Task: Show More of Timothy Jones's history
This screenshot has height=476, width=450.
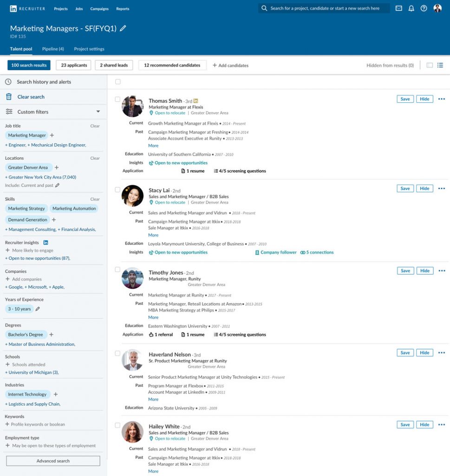Action: (153, 317)
